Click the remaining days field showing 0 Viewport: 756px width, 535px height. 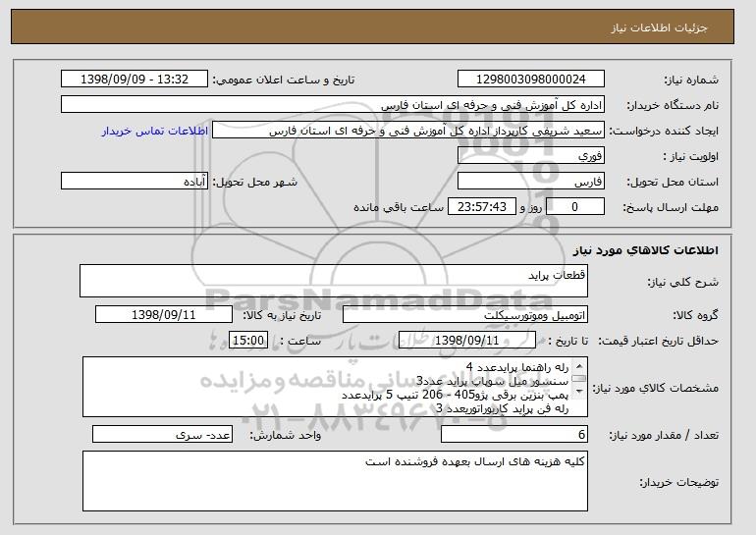point(574,207)
